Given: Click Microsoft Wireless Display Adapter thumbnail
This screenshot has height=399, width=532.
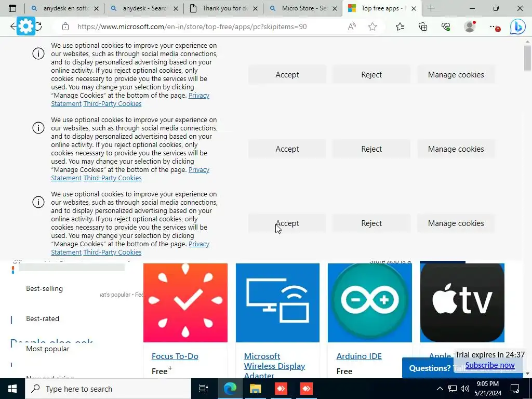Looking at the screenshot, I should (x=277, y=303).
